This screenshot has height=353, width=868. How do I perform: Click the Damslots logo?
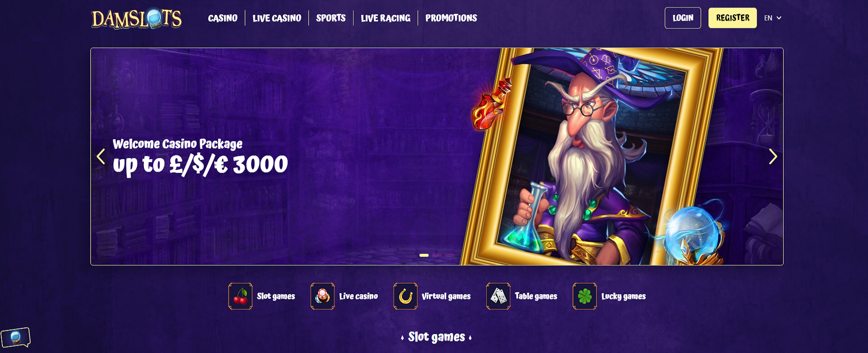pos(136,19)
